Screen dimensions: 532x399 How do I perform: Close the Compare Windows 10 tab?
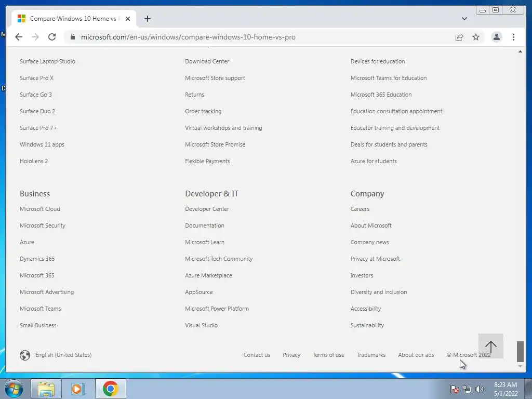point(128,19)
